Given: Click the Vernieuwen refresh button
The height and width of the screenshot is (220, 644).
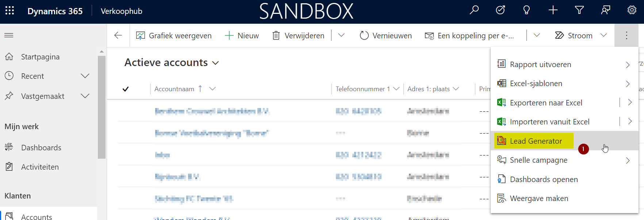Looking at the screenshot, I should (386, 36).
